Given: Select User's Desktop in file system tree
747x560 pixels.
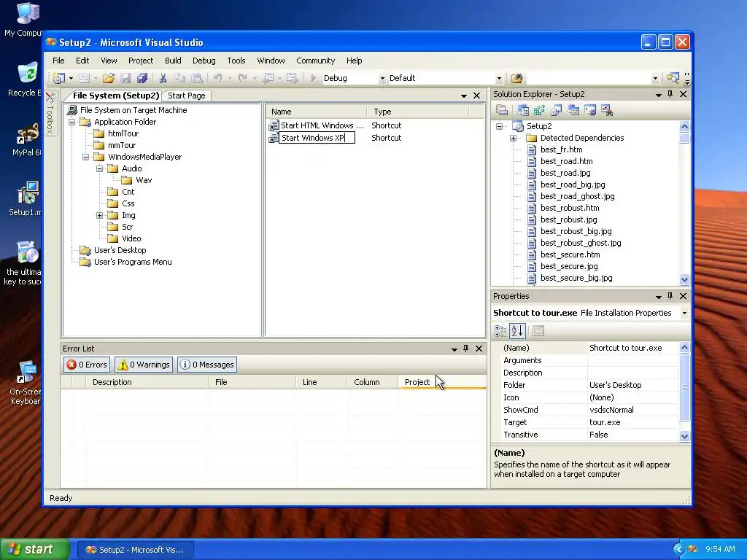Looking at the screenshot, I should [x=120, y=251].
